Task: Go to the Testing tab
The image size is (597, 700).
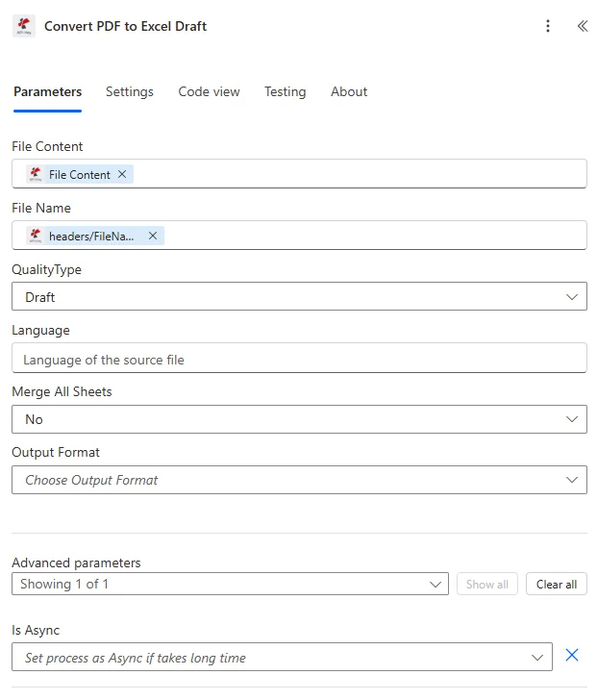Action: pos(286,92)
